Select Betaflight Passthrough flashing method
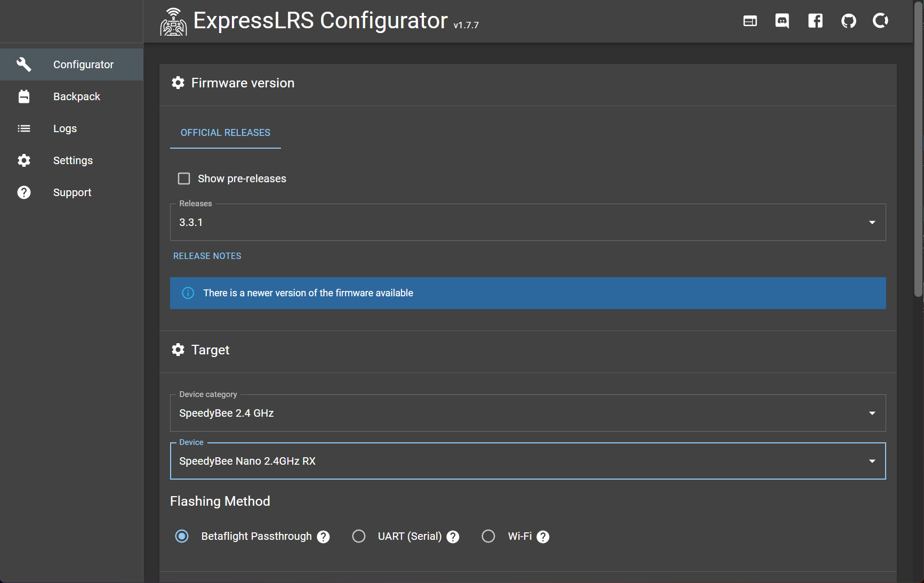This screenshot has height=583, width=924. coord(182,536)
